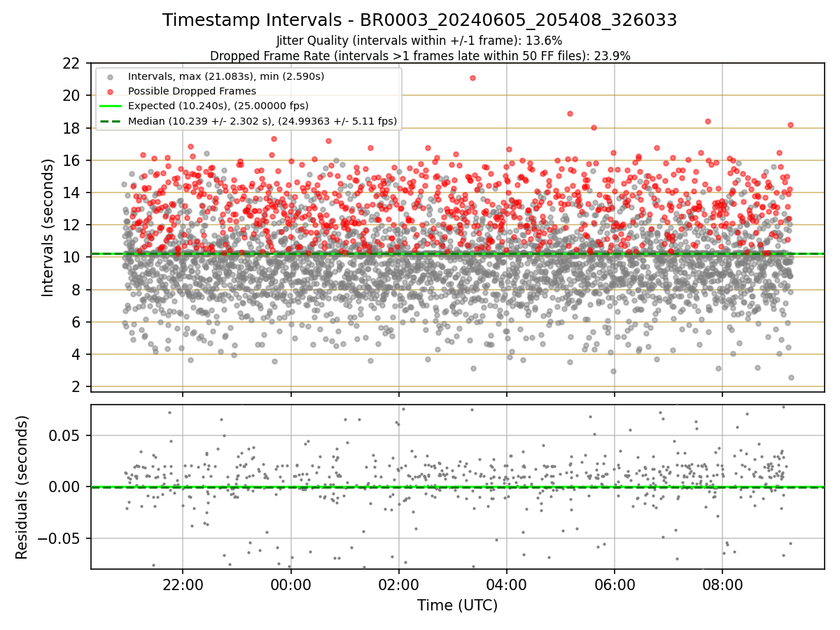Click the '08:00' time tick label

coord(722,584)
